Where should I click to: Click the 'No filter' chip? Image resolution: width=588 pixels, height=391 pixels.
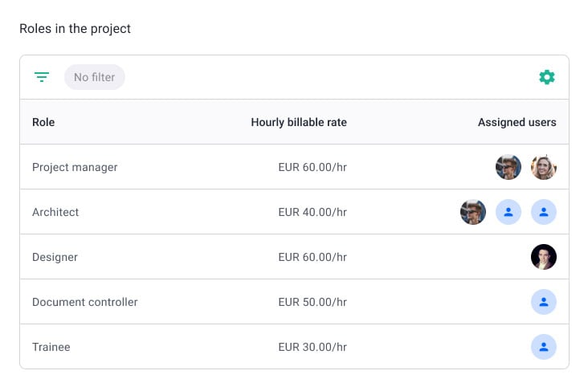pos(95,77)
